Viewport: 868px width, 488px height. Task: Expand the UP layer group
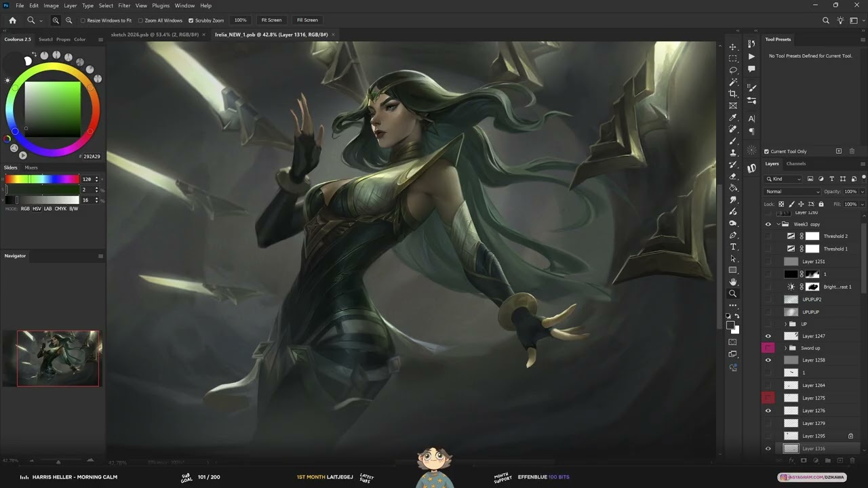(785, 324)
